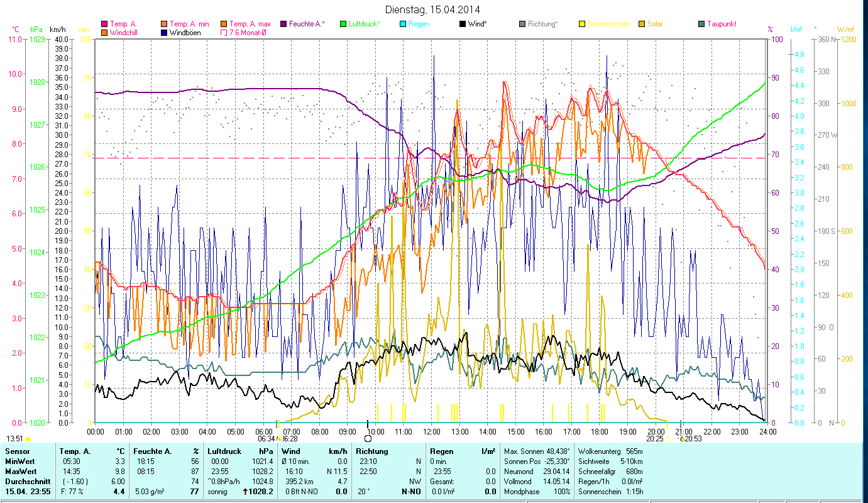This screenshot has height=503, width=868.
Task: Click the yellow icon beside 20:53
Action: click(682, 439)
